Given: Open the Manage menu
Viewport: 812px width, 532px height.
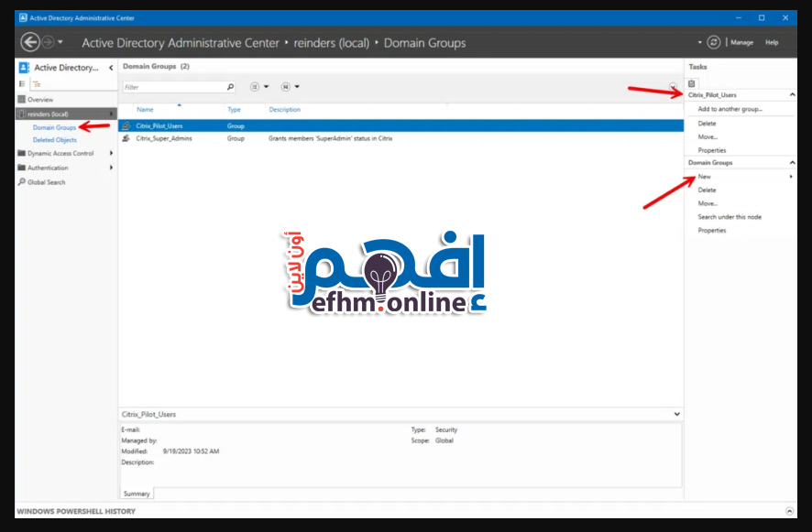Looking at the screenshot, I should (741, 42).
